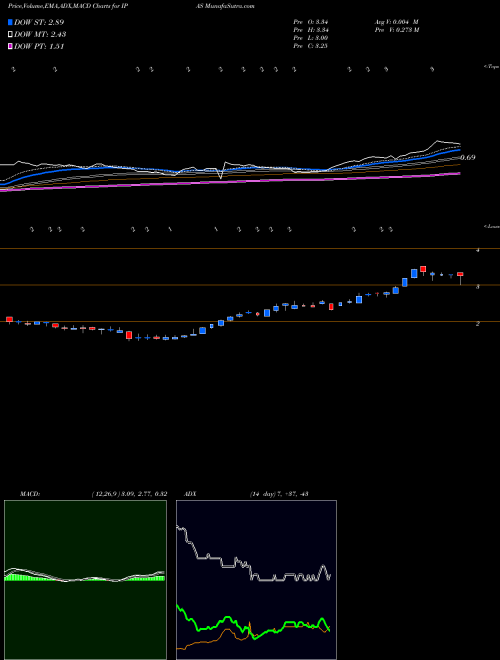The height and width of the screenshot is (660, 500).
Task: Select the 'DOW PT: 1.51' legend text
Action: pyautogui.click(x=39, y=47)
